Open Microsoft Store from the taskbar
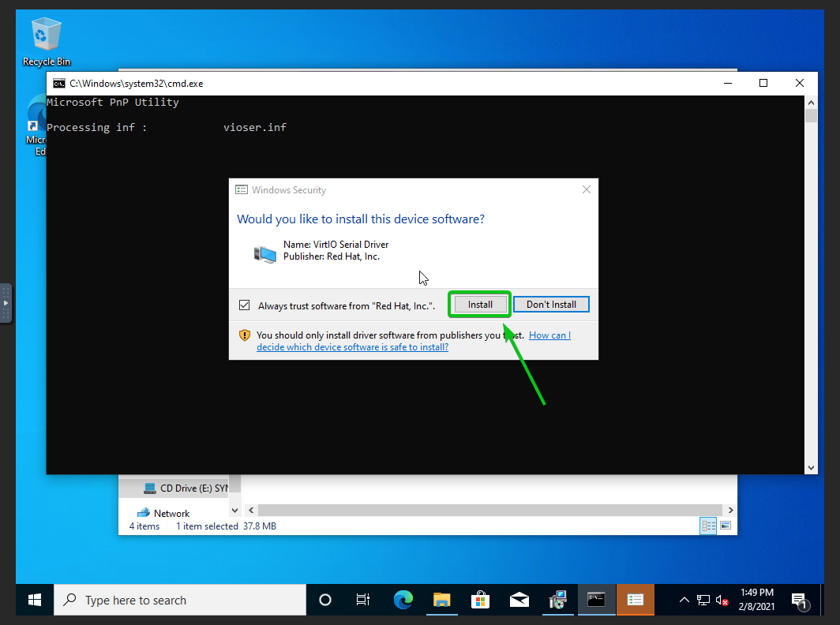This screenshot has width=840, height=625. [480, 601]
